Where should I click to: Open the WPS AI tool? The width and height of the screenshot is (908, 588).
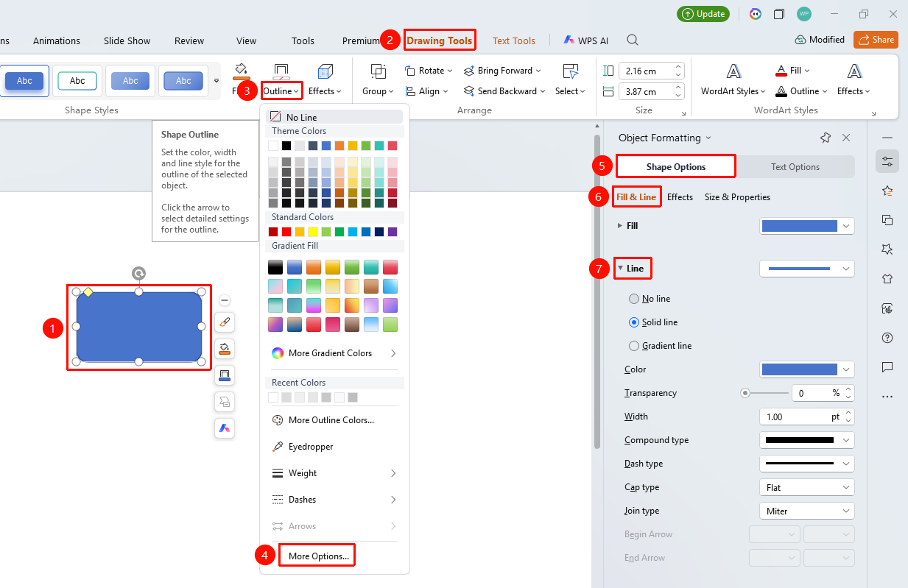(586, 40)
